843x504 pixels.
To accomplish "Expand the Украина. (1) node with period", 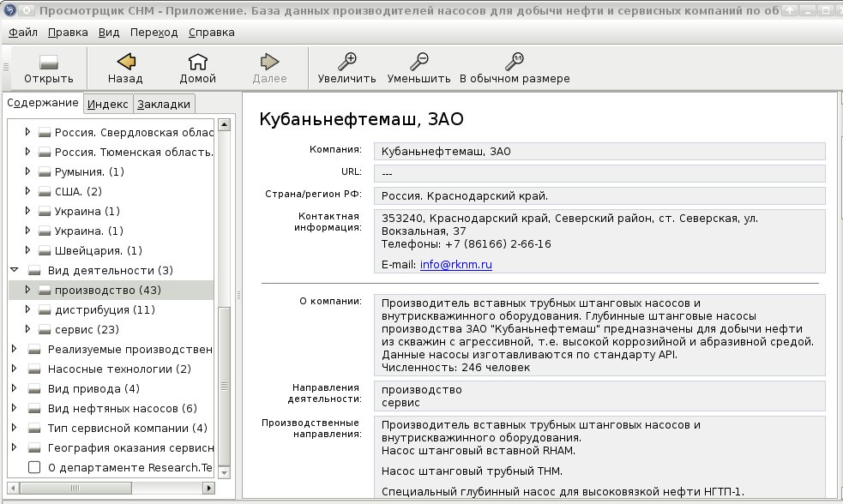I will [27, 231].
